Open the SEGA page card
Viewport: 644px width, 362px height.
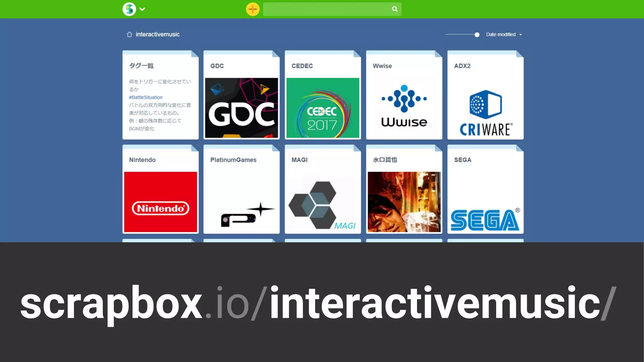click(486, 189)
